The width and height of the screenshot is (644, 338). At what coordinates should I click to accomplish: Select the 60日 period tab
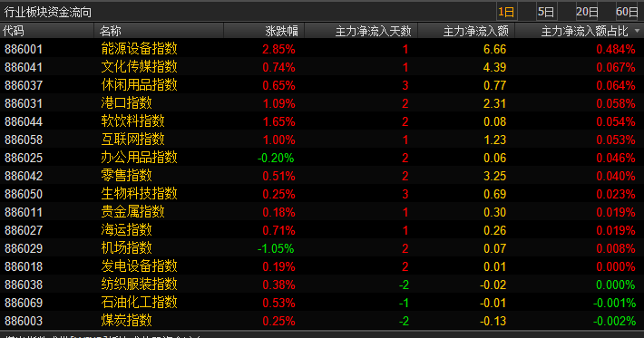[627, 12]
